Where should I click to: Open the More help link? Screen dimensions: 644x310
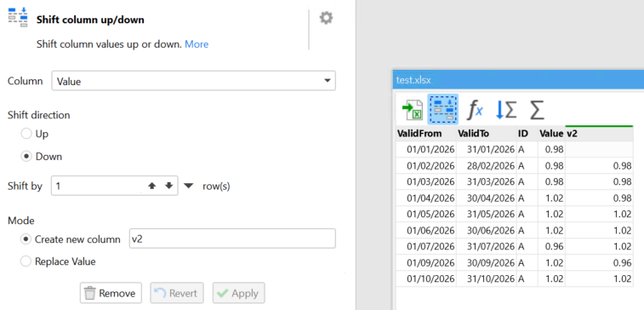click(x=197, y=44)
